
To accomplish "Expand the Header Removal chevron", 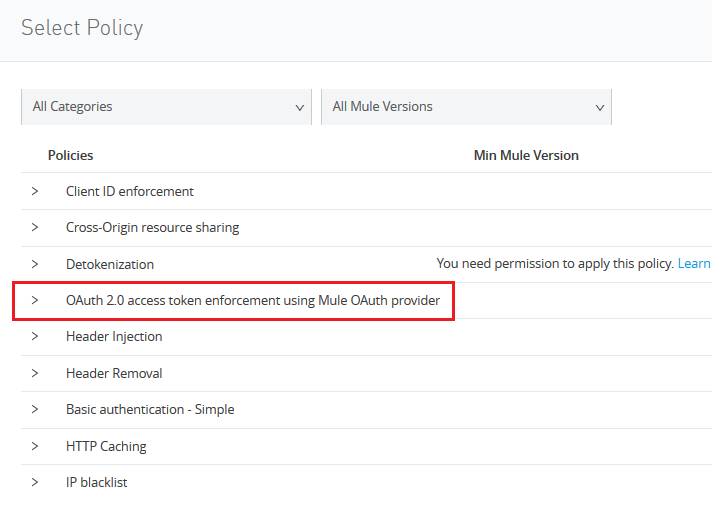I will (35, 373).
